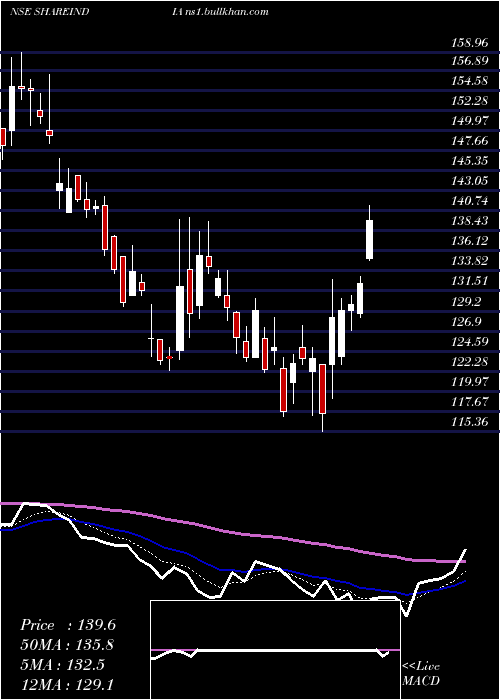Click the 129.2 price axis label
The width and height of the screenshot is (500, 700).
467,302
